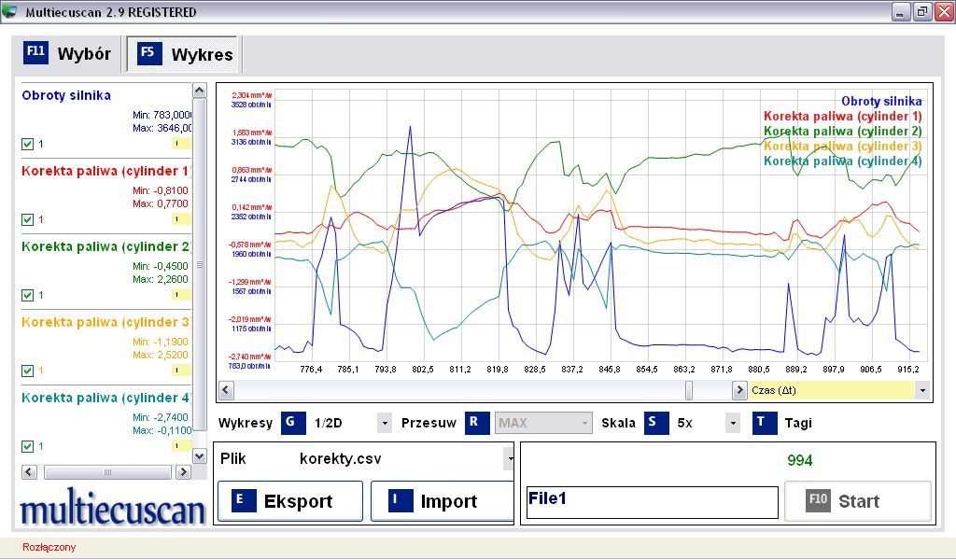Click Korekta paliwa (cylinder 4) in parameter list
The width and height of the screenshot is (956, 560).
(106, 398)
